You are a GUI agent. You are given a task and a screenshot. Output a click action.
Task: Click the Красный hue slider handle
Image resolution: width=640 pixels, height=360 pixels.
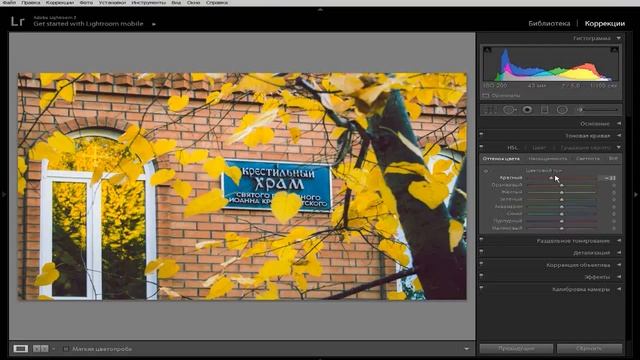point(551,178)
